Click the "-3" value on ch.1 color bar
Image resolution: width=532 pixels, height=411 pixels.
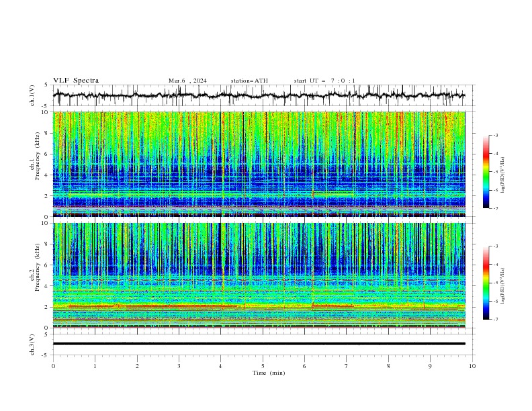pyautogui.click(x=495, y=135)
